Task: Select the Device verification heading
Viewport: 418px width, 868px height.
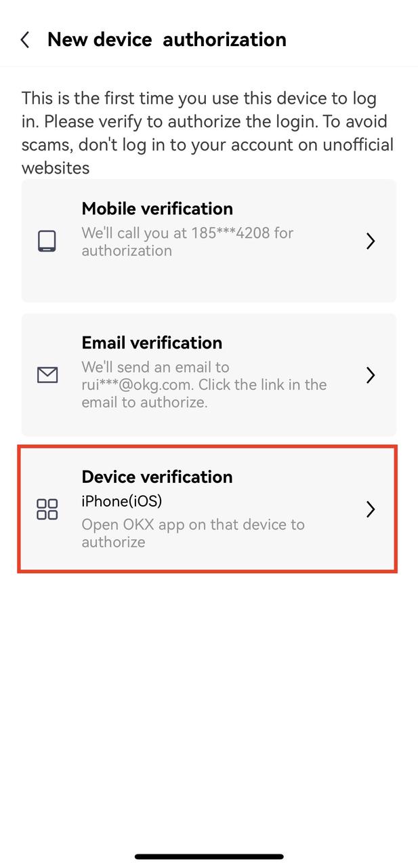Action: click(x=157, y=477)
